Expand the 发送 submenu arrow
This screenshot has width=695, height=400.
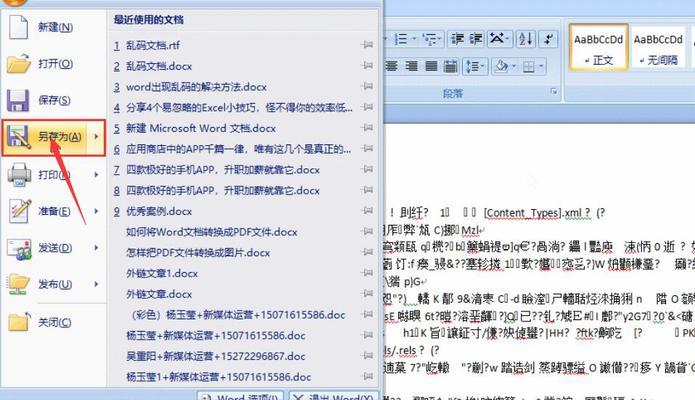[96, 247]
